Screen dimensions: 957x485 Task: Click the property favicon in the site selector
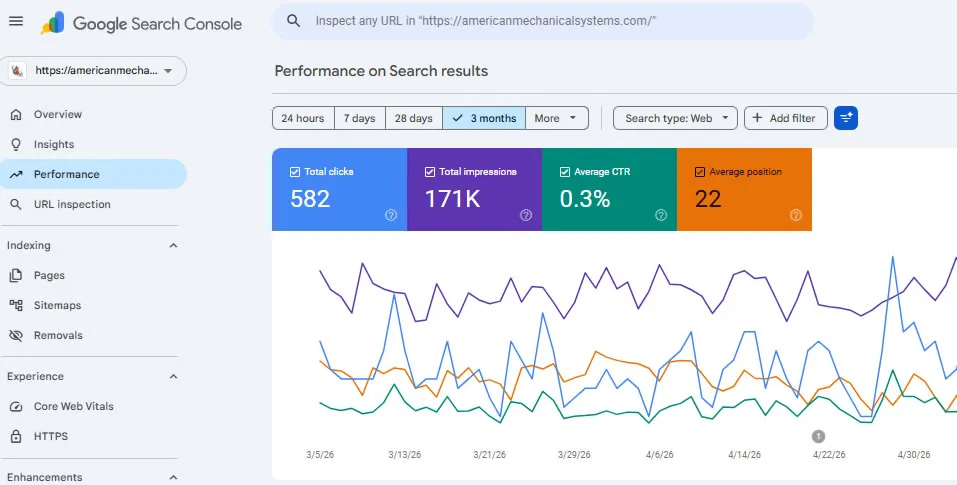[x=17, y=71]
